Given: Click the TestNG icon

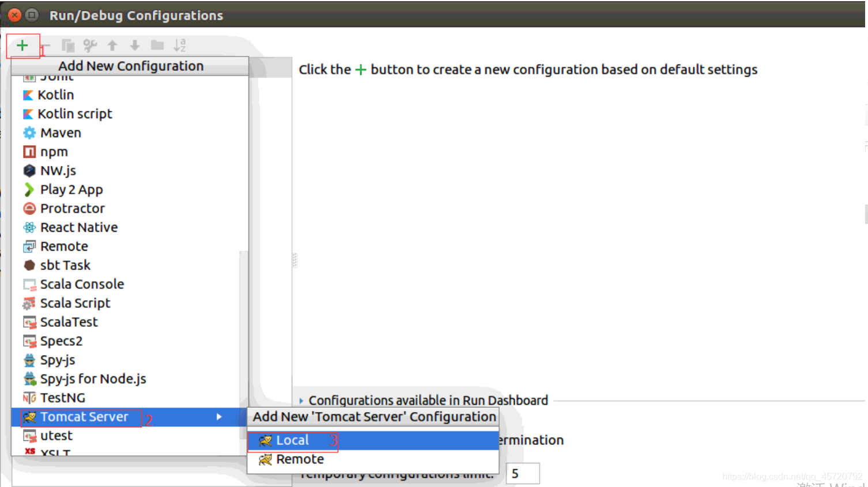Looking at the screenshot, I should coord(29,398).
